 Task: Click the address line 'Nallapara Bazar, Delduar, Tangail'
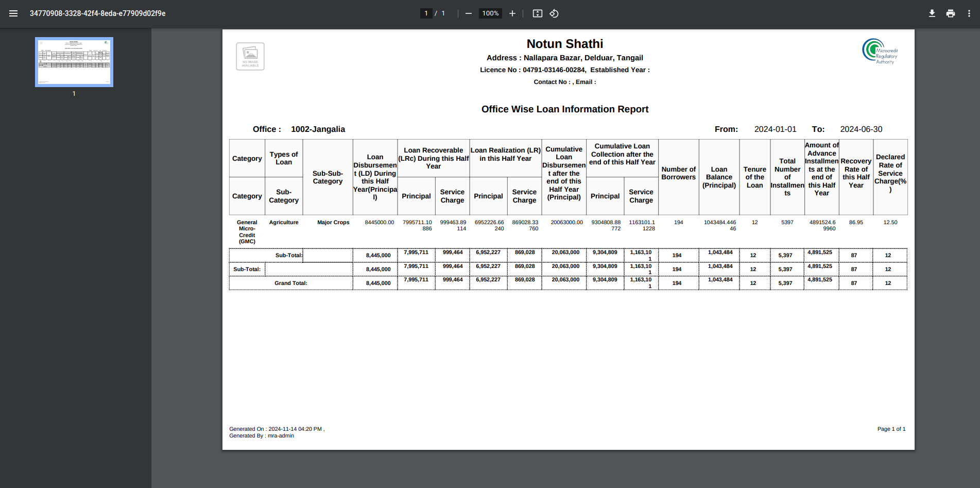coord(565,58)
